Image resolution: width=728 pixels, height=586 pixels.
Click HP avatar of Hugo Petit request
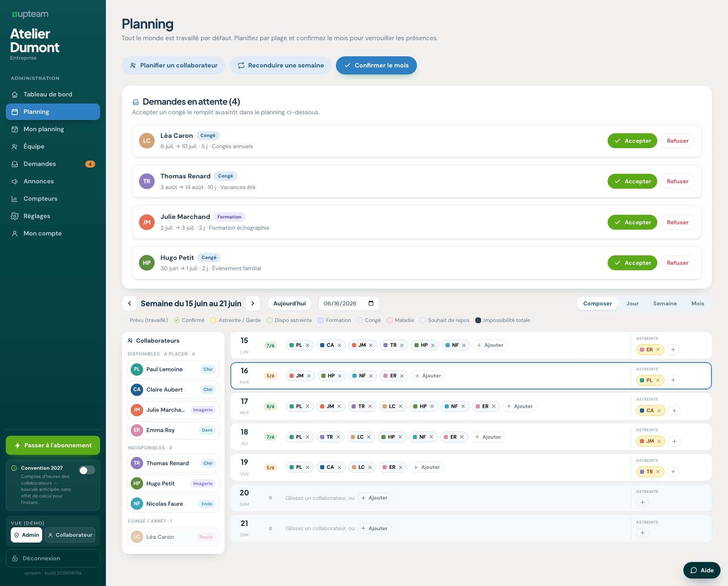click(x=147, y=263)
